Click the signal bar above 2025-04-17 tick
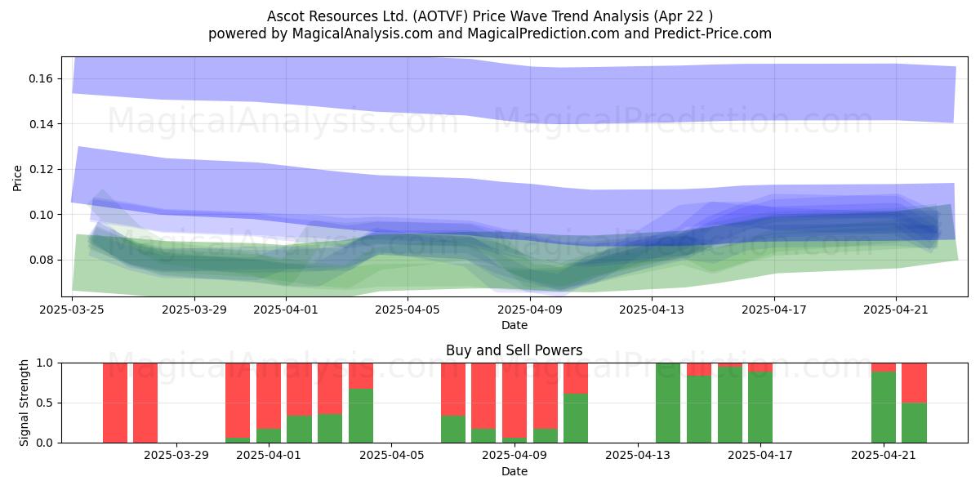Screen dimensions: 980x490 click(760, 403)
